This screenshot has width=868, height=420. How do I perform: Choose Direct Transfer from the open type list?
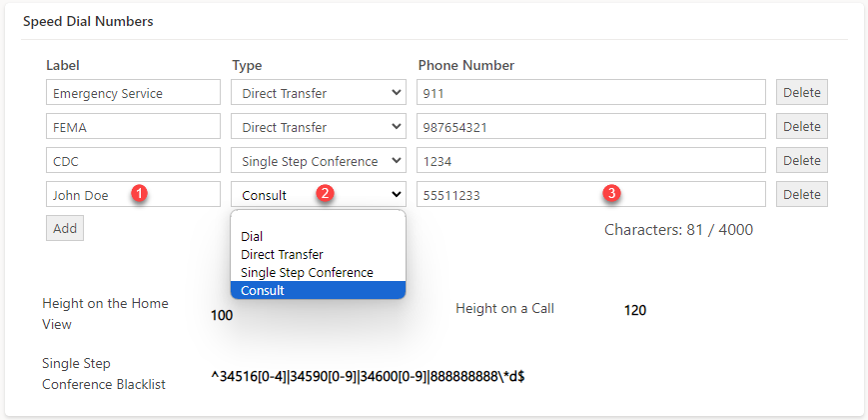[319, 255]
